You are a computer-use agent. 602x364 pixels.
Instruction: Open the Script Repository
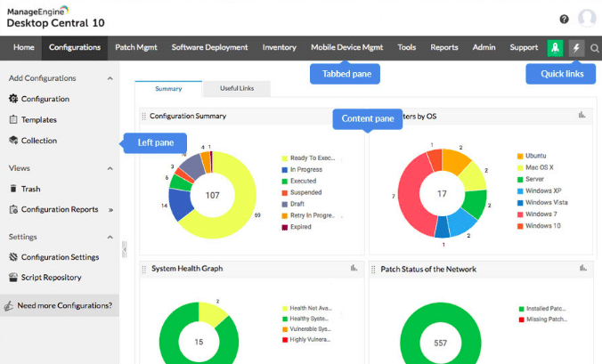(x=51, y=278)
